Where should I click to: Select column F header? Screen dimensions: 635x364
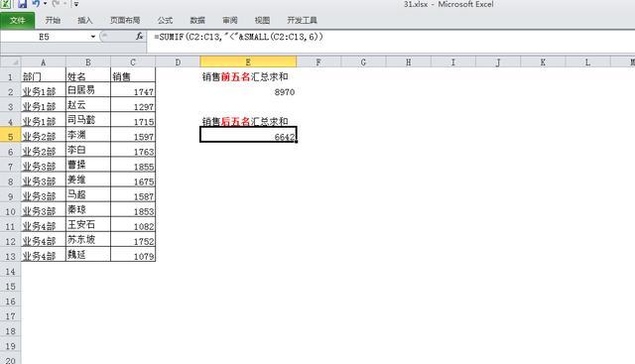tap(318, 61)
